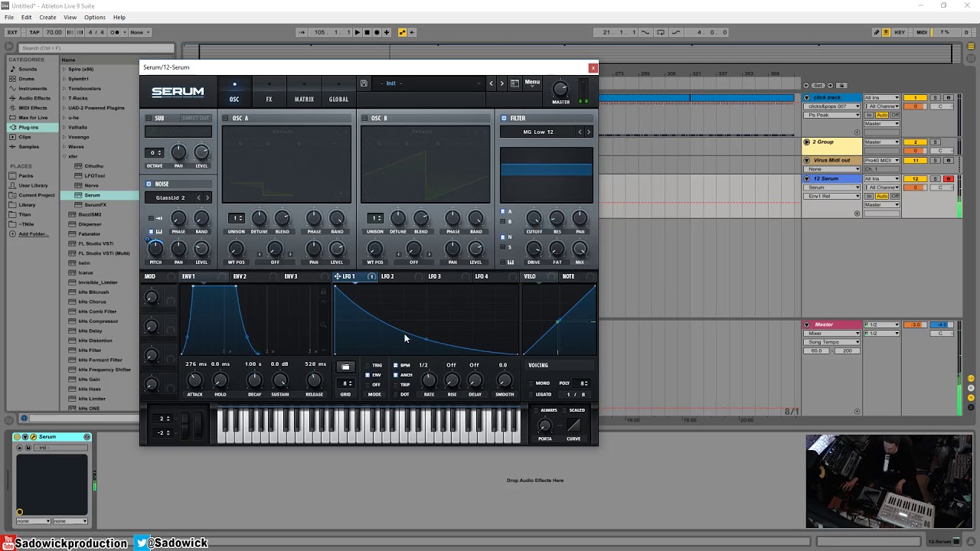This screenshot has width=980, height=551.
Task: Enable OSC B checkbox
Action: pyautogui.click(x=364, y=118)
